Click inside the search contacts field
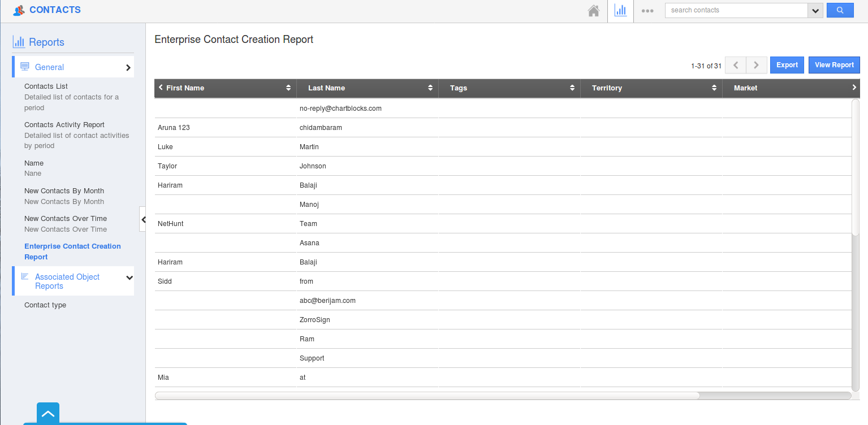This screenshot has height=425, width=868. click(735, 10)
